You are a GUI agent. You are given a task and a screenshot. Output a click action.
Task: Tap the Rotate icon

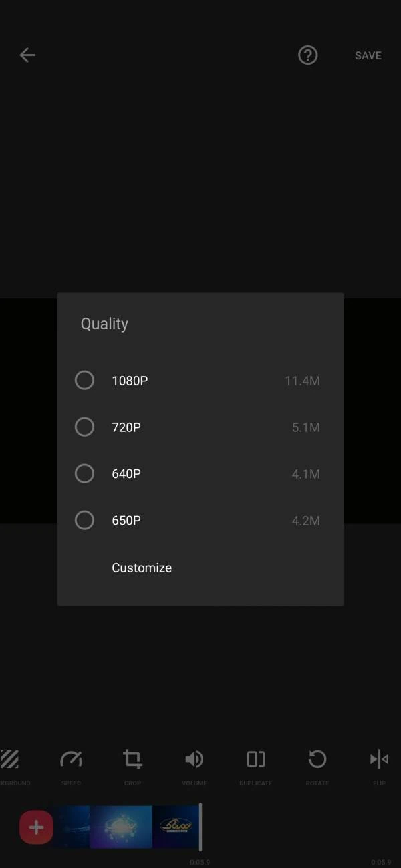click(x=317, y=759)
